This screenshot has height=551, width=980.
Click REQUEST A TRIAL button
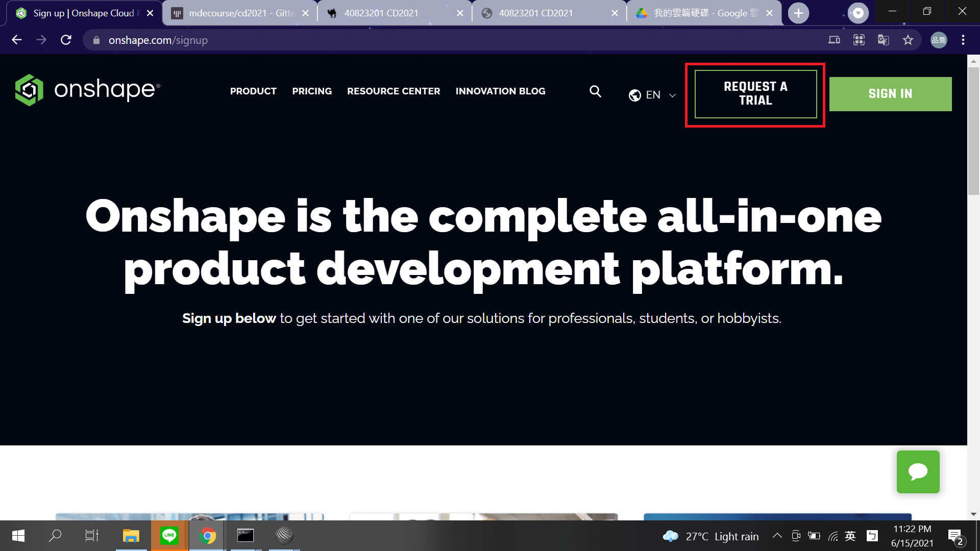(755, 94)
